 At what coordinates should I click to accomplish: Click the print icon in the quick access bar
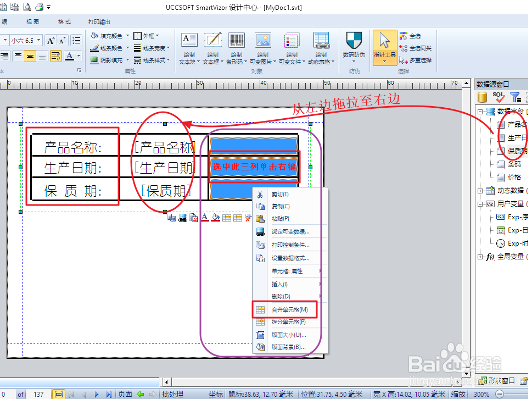[x=40, y=7]
